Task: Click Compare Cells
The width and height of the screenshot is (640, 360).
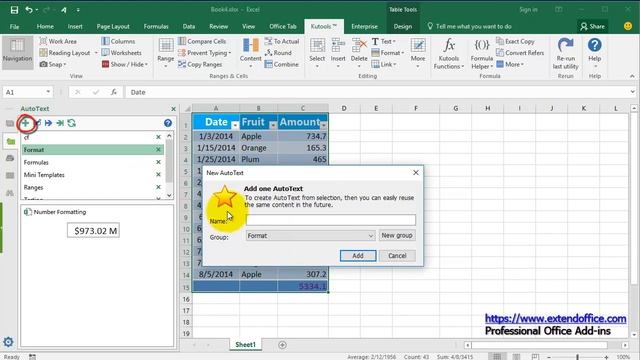Action: click(202, 41)
